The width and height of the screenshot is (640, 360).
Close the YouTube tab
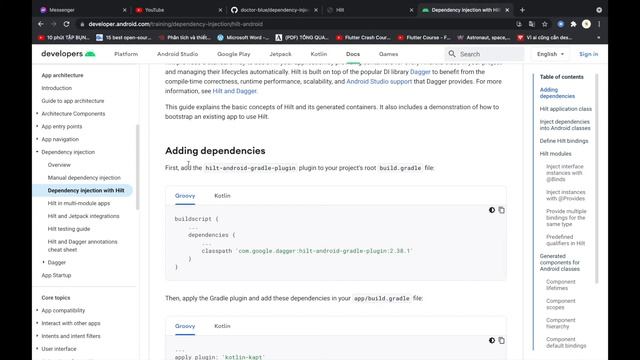220,10
